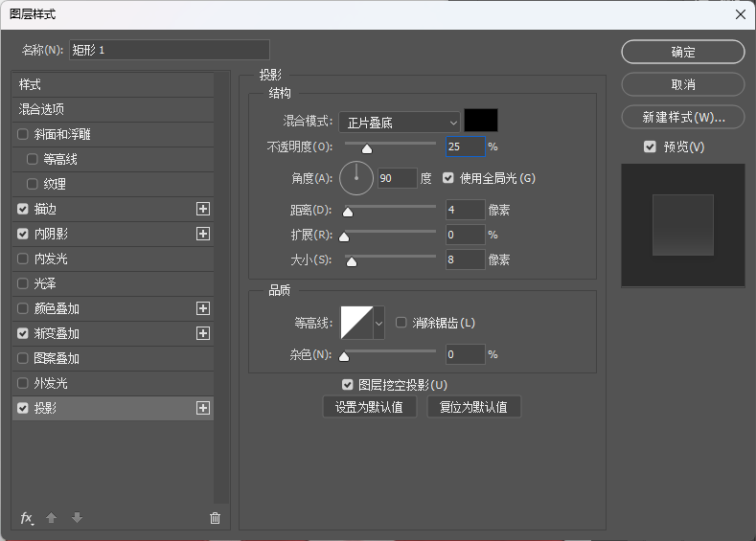Open the 等高线 contour picker arrow

click(379, 323)
